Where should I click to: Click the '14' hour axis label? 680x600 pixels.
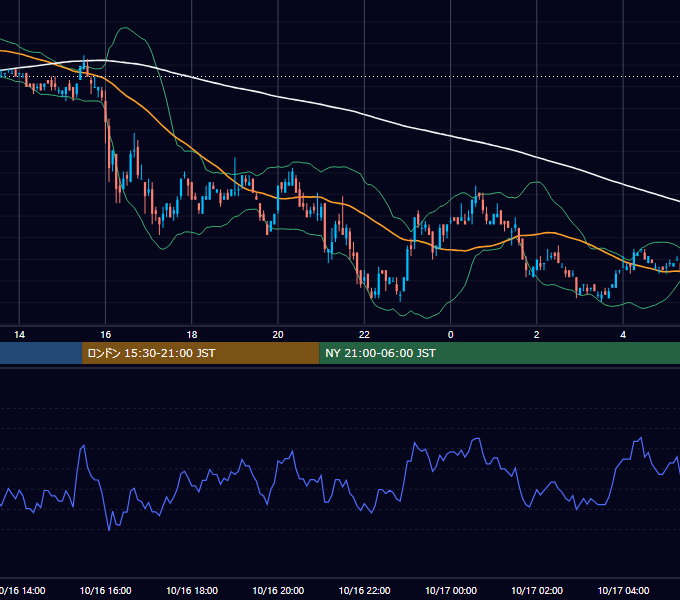click(x=20, y=335)
